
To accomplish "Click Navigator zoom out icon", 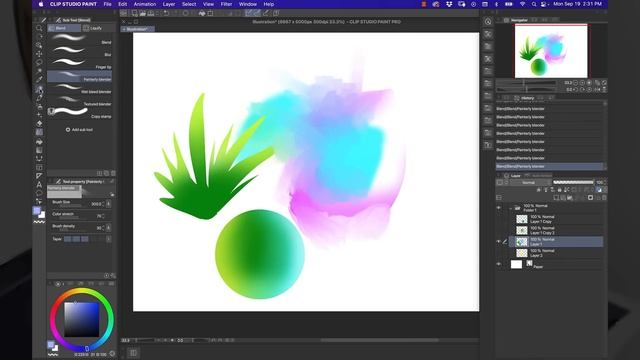I will pos(576,83).
